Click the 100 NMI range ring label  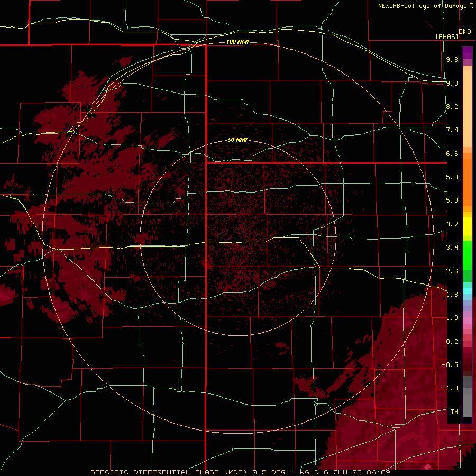(237, 42)
